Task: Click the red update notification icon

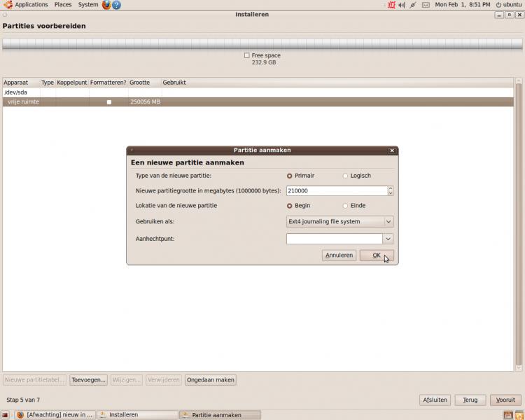Action: 391,5
